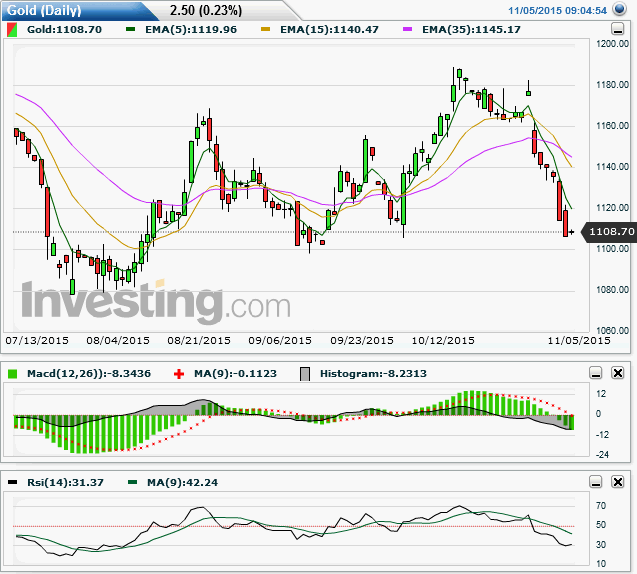The width and height of the screenshot is (637, 574).
Task: Click the 1160.00 price axis label
Action: [613, 126]
